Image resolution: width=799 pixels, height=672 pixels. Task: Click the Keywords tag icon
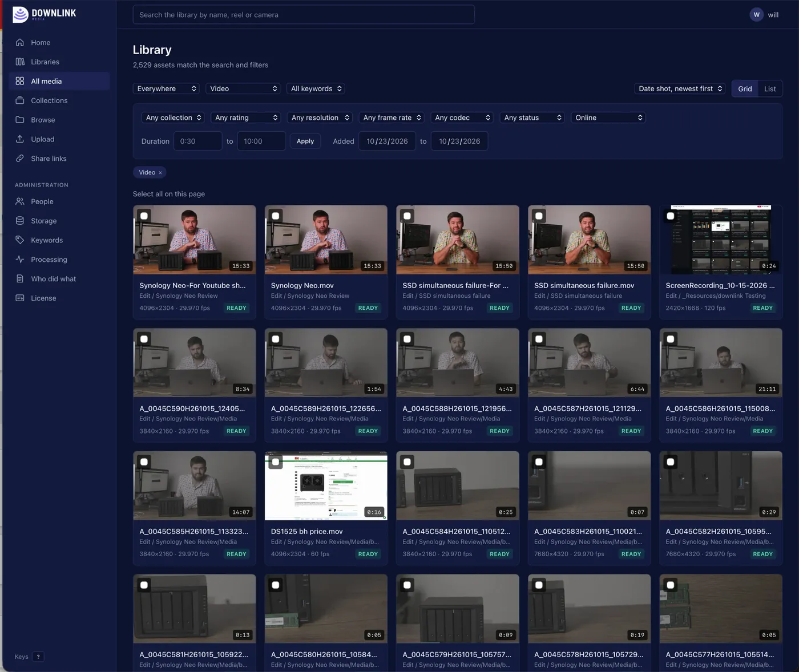coord(20,240)
